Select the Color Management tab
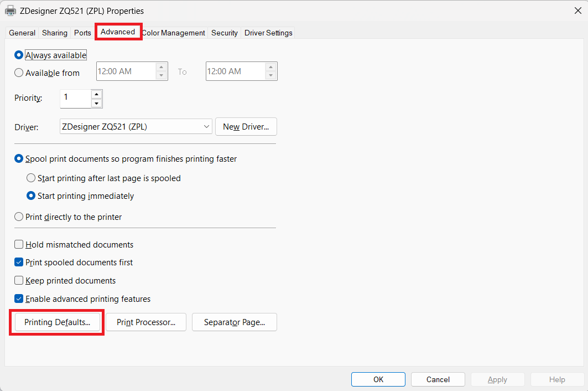Screen dimensions: 588x391 [x=173, y=33]
